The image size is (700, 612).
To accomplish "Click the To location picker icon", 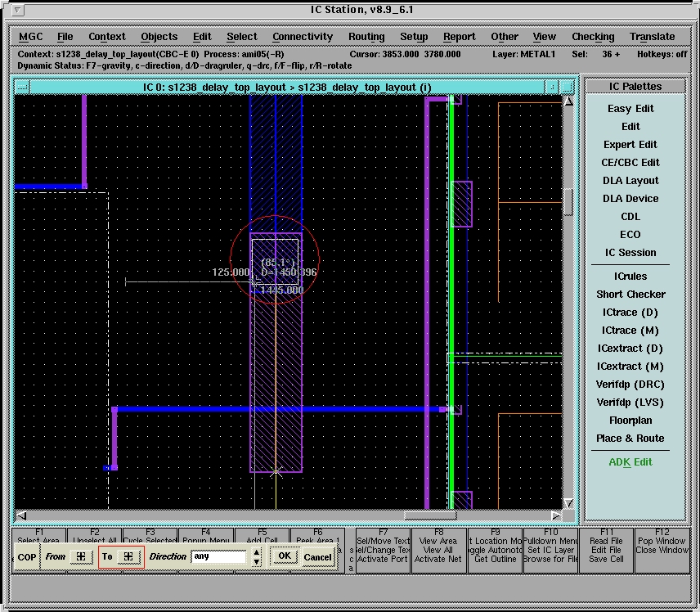I will coord(128,556).
